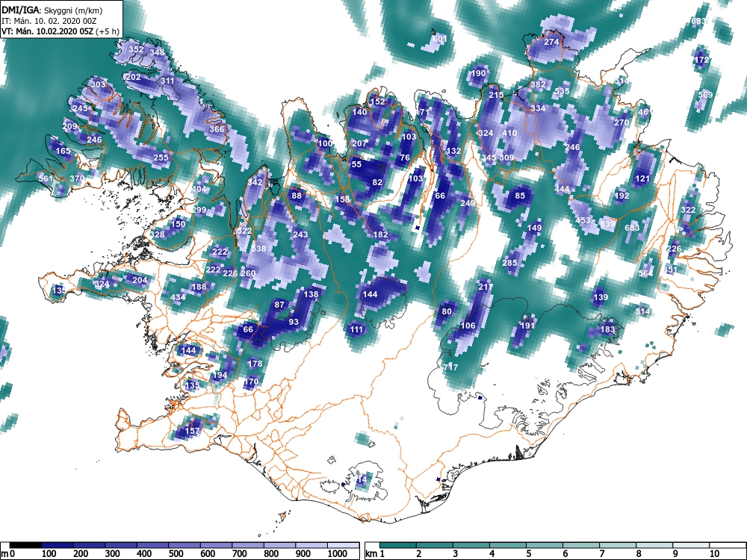
Task: Click the 204 visibility value
Action: click(x=140, y=280)
